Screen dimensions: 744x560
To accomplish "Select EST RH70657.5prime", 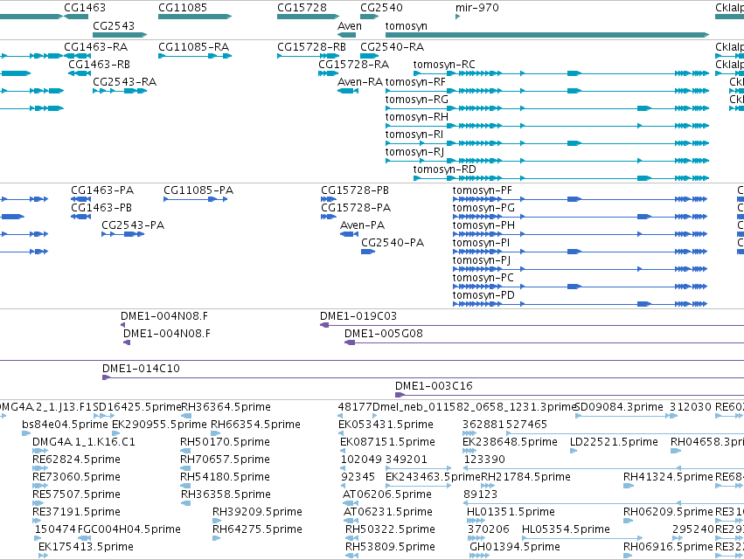I will (x=185, y=468).
